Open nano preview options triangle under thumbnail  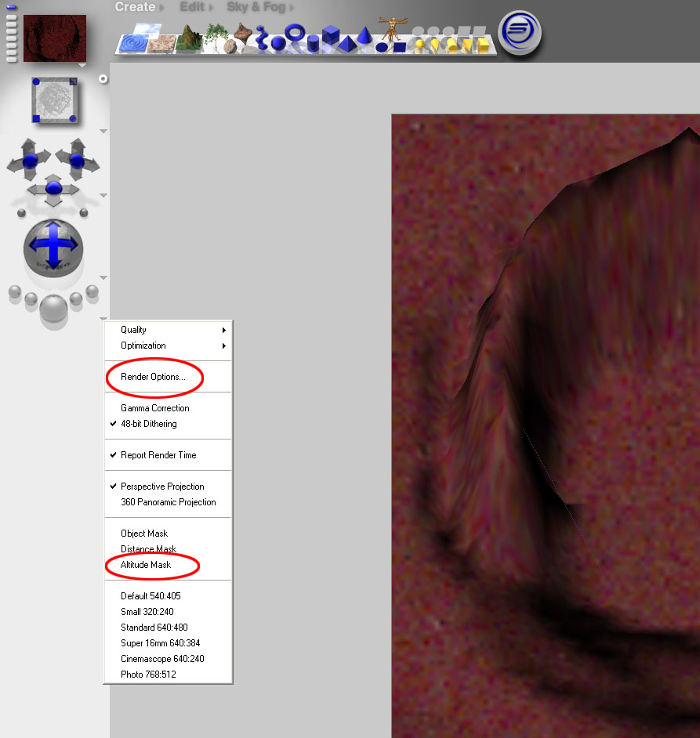[82, 66]
